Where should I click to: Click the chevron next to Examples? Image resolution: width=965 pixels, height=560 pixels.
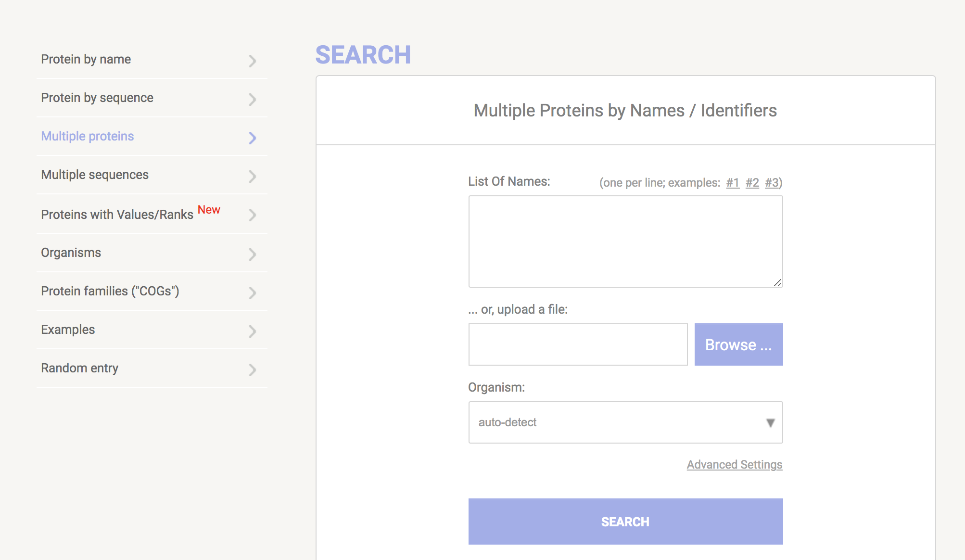click(x=252, y=331)
